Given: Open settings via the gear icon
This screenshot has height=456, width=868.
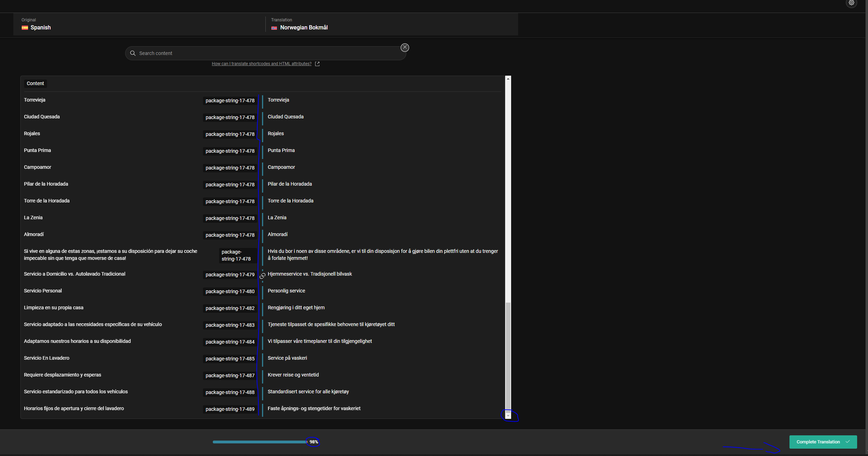Looking at the screenshot, I should tap(851, 3).
